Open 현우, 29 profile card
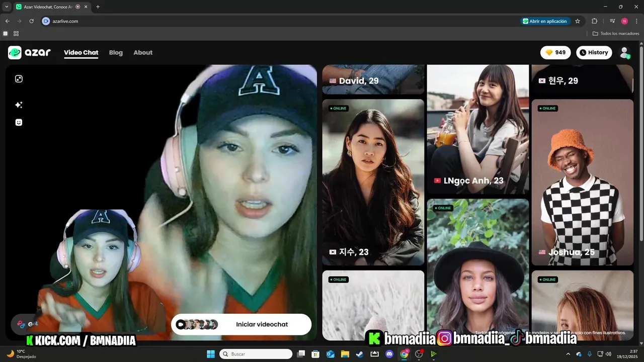 [x=583, y=79]
